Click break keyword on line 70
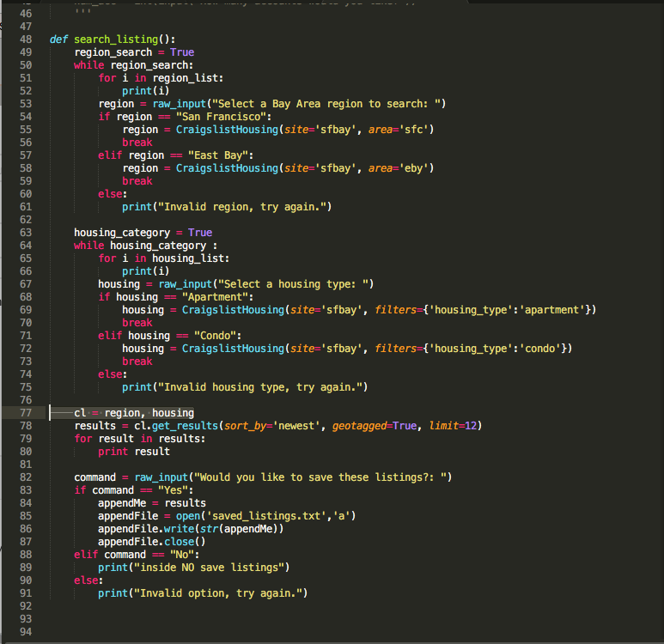This screenshot has width=664, height=644. [x=137, y=323]
